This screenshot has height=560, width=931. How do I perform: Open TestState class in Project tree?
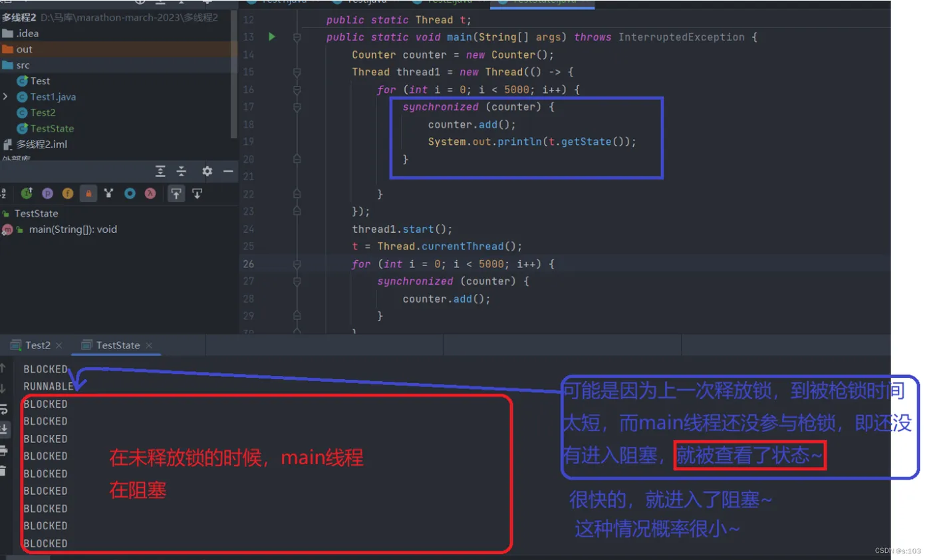click(45, 128)
